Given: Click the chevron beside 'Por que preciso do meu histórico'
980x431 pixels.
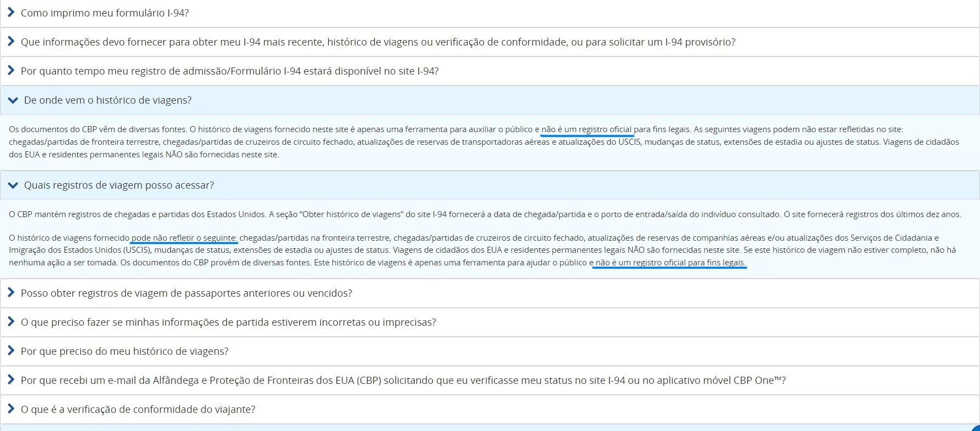Looking at the screenshot, I should coord(10,350).
